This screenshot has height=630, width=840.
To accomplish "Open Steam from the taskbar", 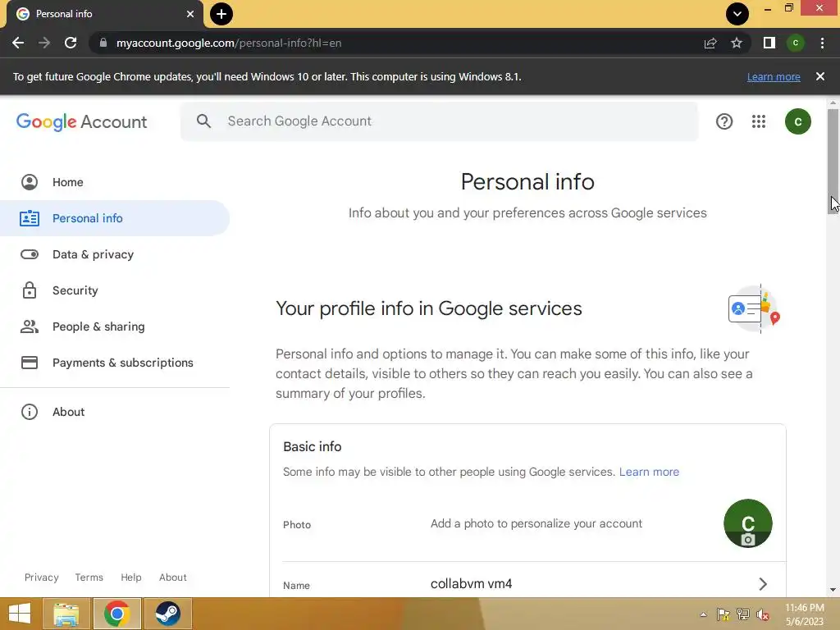I will [167, 614].
